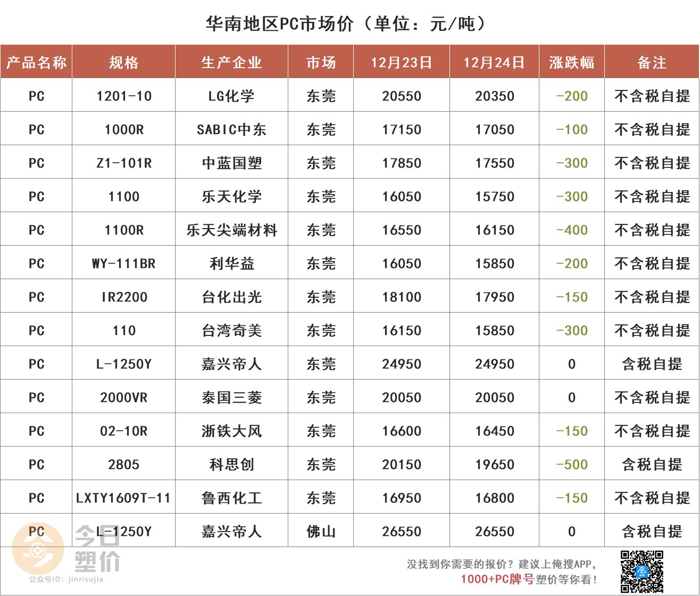Click the 公众号ID: jinrisujia text

(66, 580)
